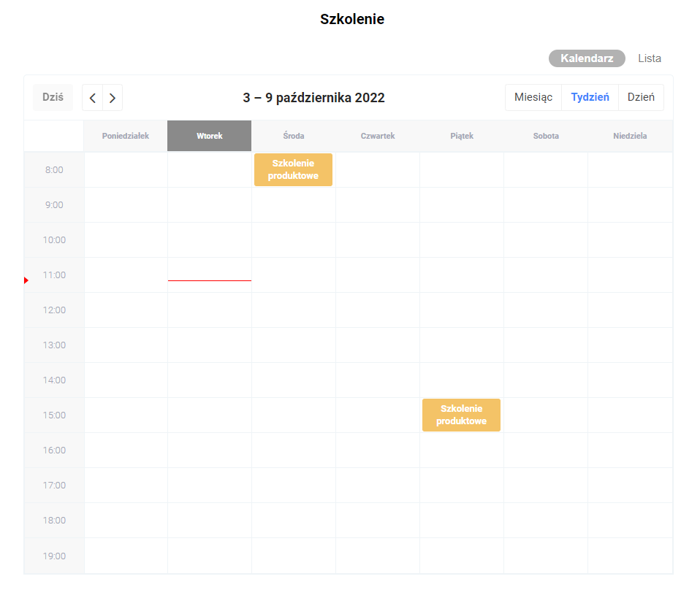The height and width of the screenshot is (598, 700).
Task: Switch to Dzień day view
Action: pyautogui.click(x=641, y=97)
